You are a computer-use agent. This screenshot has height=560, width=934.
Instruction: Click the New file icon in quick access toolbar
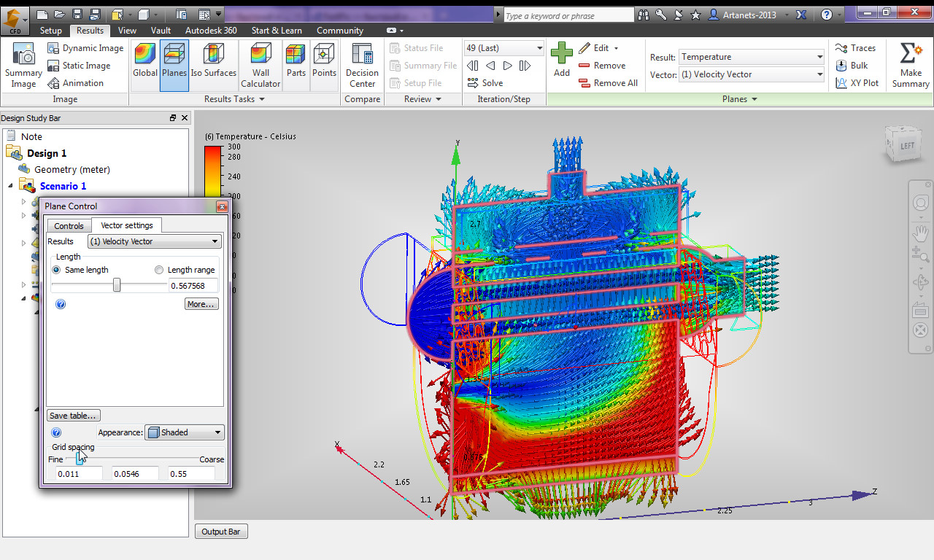42,15
